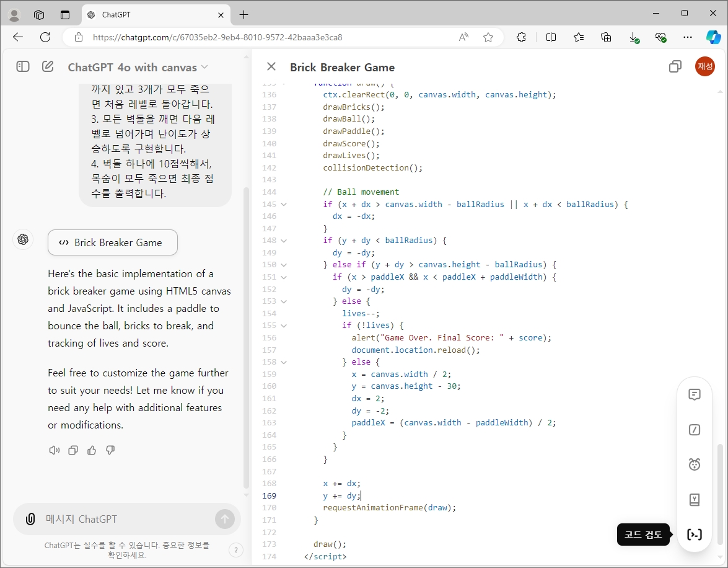Open the browser profile icon

coord(14,15)
